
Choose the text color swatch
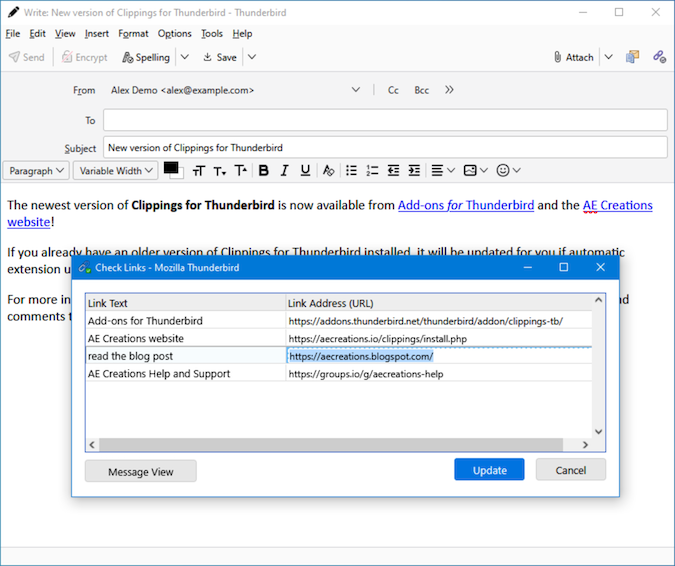(171, 168)
